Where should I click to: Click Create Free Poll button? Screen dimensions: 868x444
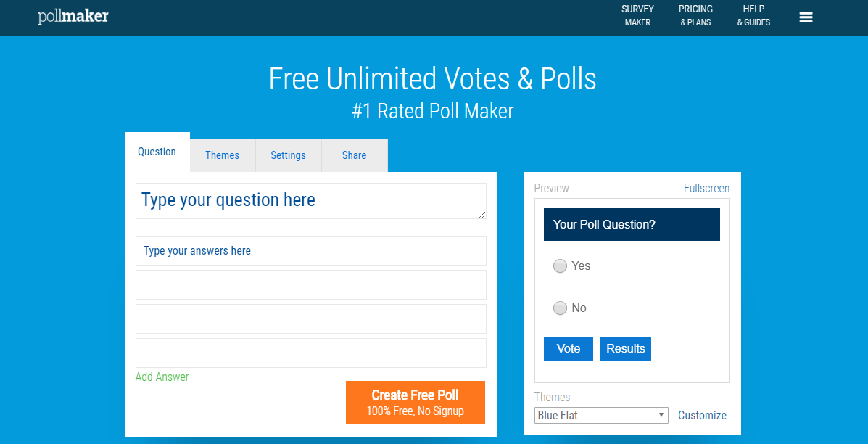click(x=416, y=403)
